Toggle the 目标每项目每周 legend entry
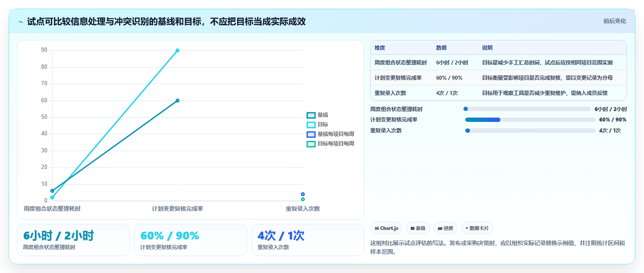644x273 pixels. [330, 144]
